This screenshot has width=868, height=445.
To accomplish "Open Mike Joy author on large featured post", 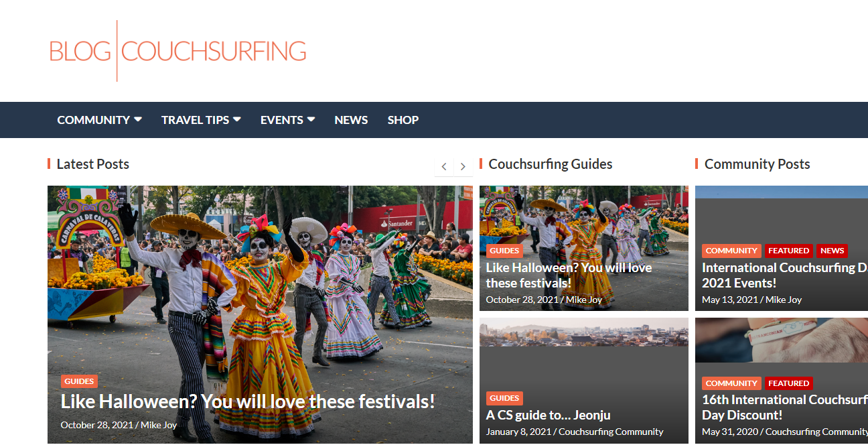I will [x=159, y=425].
